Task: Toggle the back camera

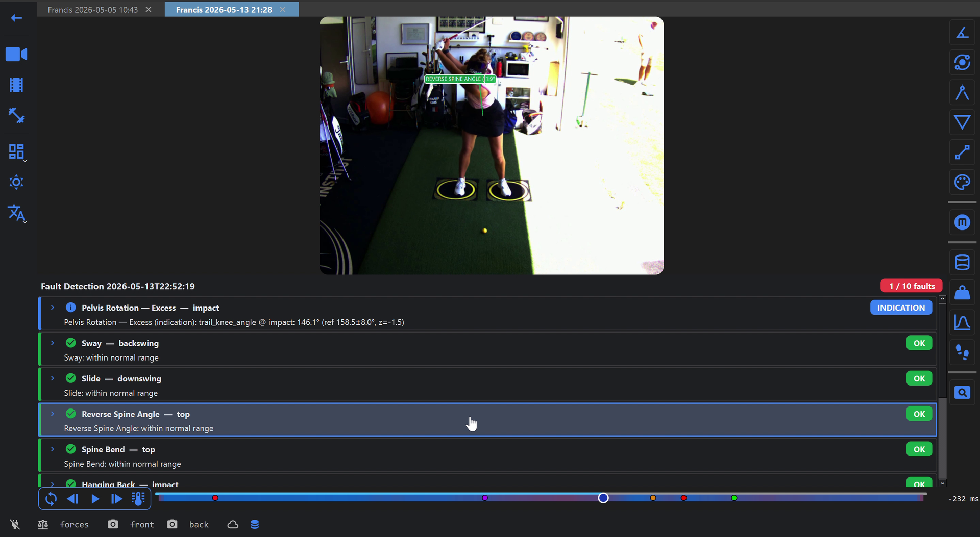Action: 173,524
